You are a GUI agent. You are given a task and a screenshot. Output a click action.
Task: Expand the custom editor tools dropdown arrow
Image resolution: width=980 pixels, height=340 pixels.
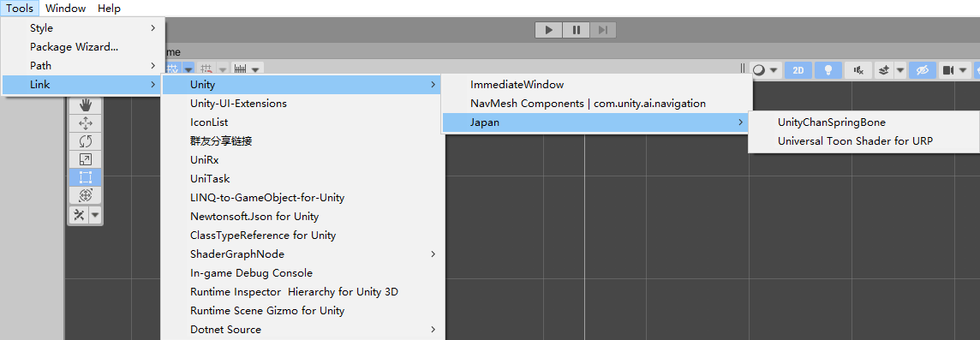pos(95,215)
